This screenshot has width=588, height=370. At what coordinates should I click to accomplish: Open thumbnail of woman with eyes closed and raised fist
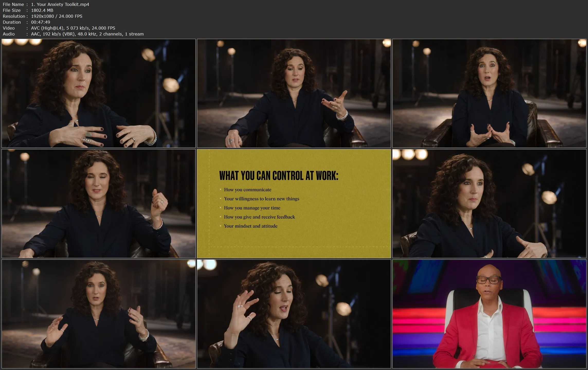[99, 204]
